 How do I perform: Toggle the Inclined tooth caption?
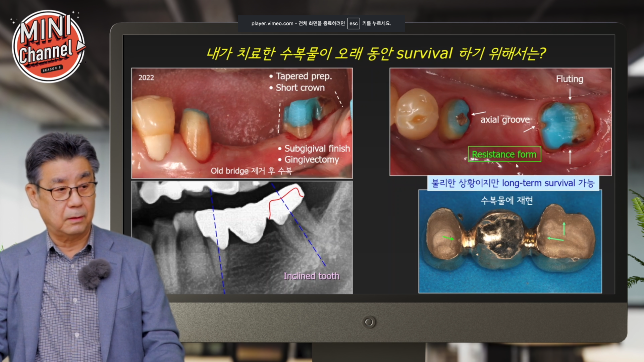click(x=311, y=276)
